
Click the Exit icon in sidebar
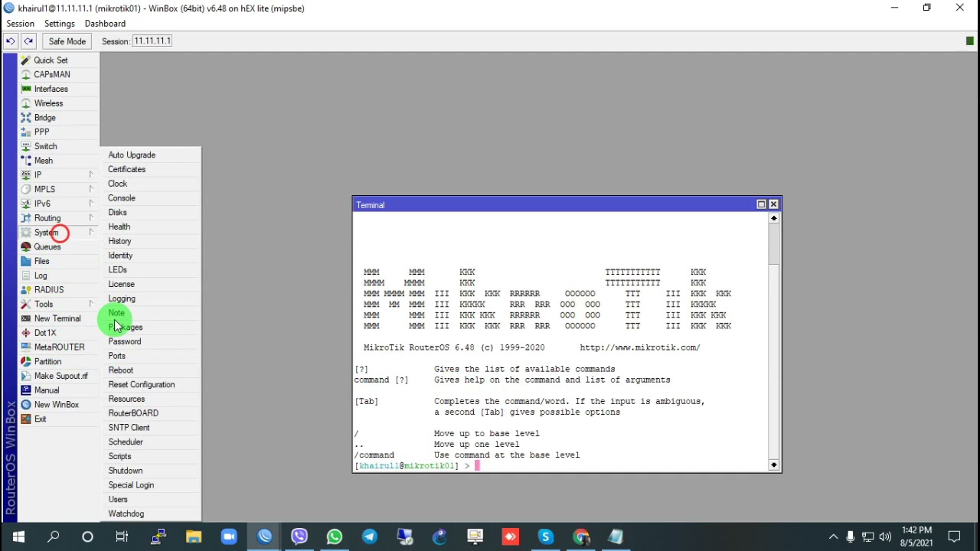tap(26, 419)
